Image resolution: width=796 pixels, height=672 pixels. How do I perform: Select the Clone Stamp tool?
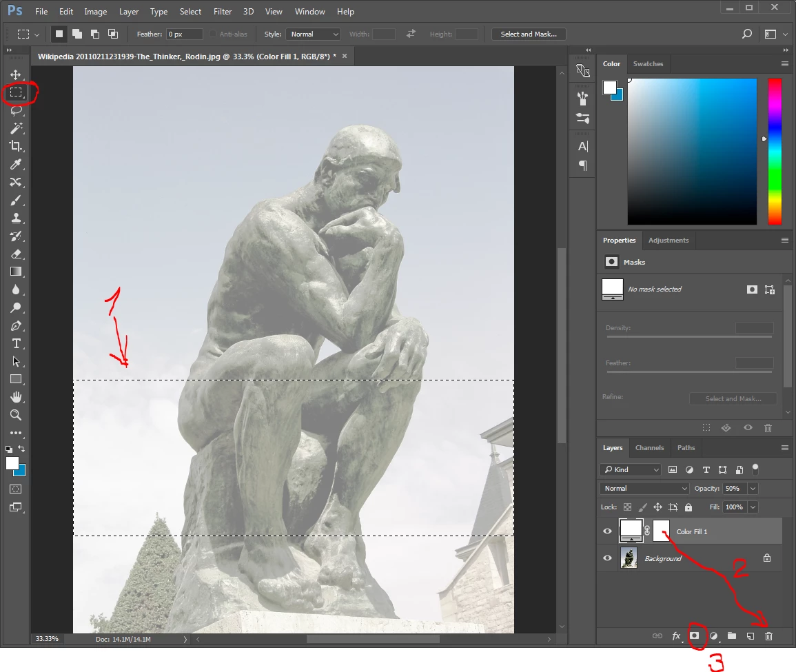point(16,218)
